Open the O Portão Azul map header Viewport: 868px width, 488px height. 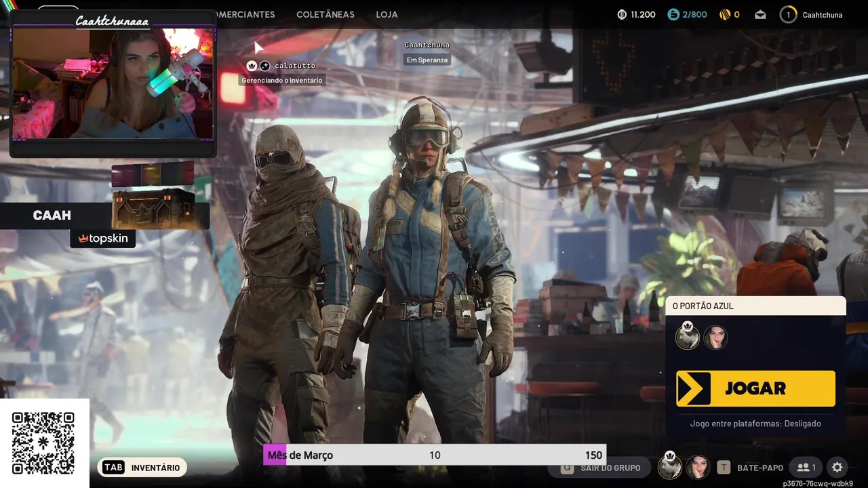click(755, 306)
